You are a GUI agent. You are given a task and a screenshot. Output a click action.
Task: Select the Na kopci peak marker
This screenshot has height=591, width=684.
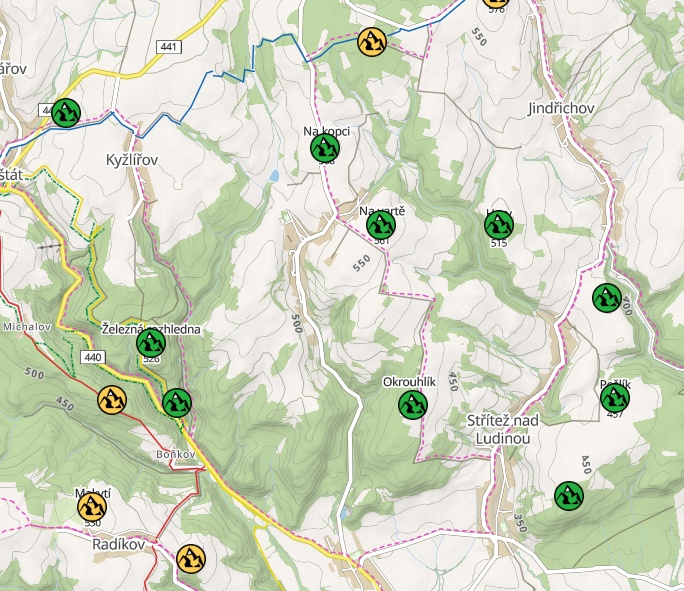pos(325,148)
